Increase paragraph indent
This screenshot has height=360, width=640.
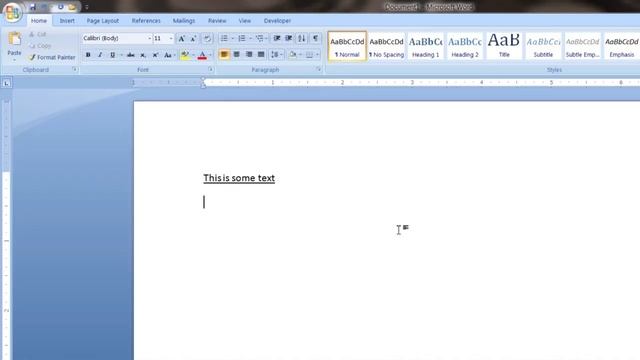point(289,38)
